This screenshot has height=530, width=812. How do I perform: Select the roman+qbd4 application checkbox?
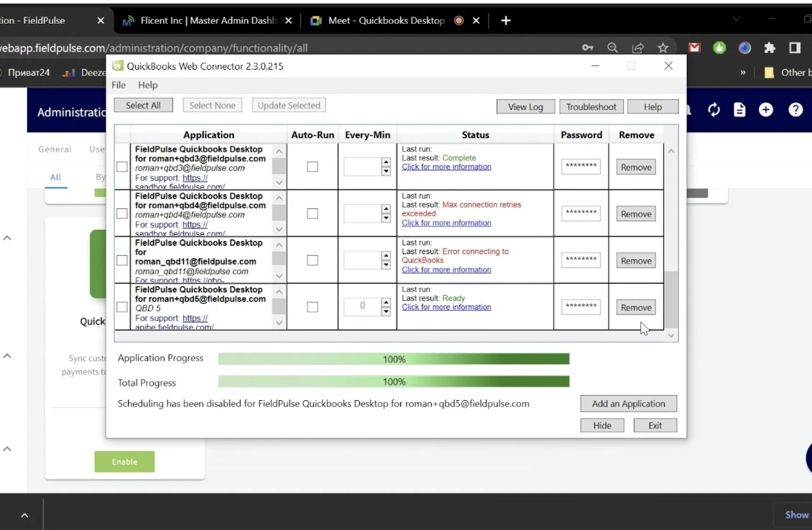point(121,213)
